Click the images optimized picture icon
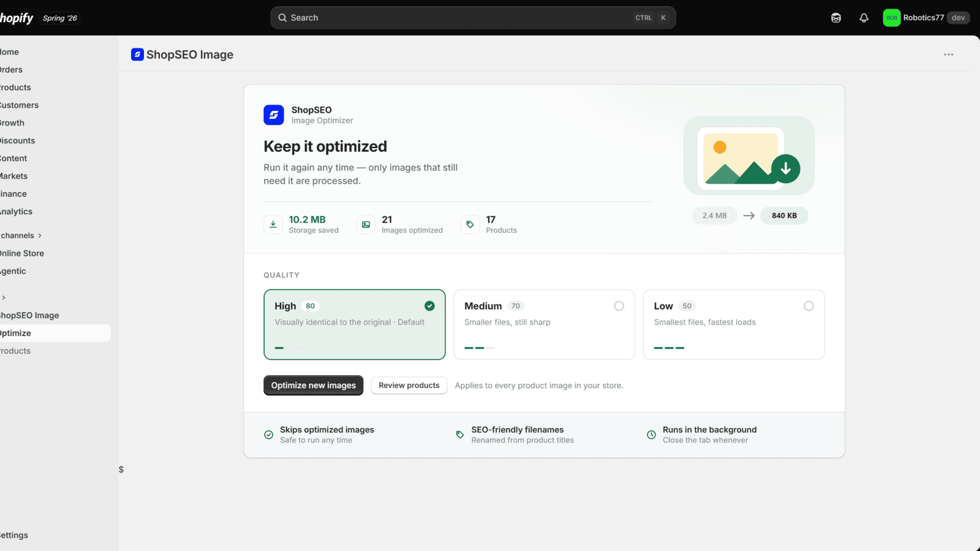This screenshot has width=980, height=551. [x=366, y=225]
